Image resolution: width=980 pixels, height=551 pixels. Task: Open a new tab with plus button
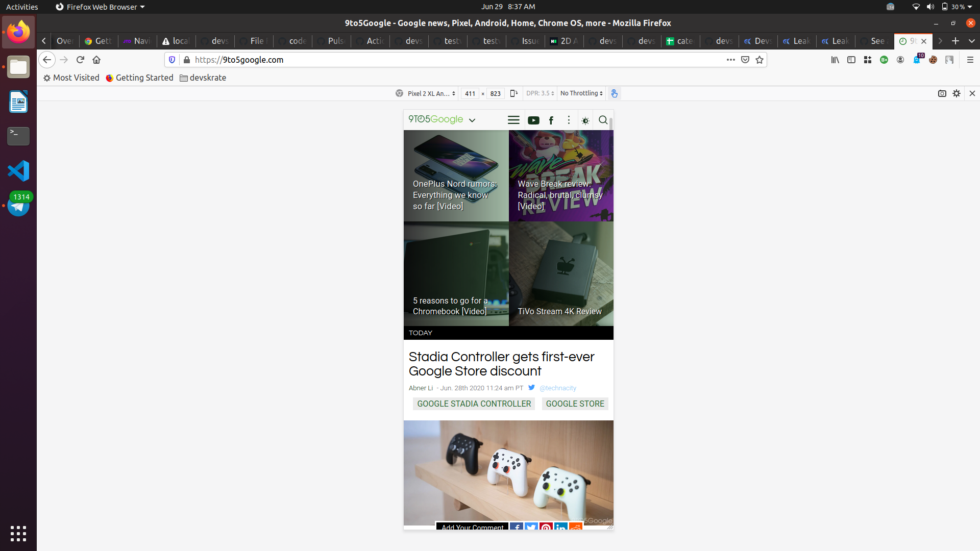tap(955, 41)
